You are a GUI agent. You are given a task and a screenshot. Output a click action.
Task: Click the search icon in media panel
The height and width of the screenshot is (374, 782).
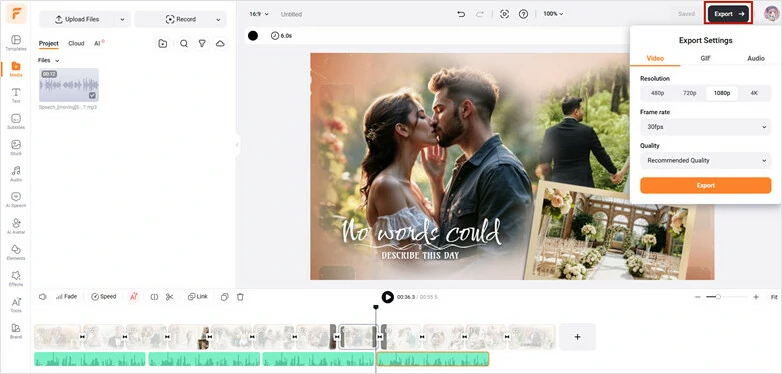pyautogui.click(x=184, y=43)
